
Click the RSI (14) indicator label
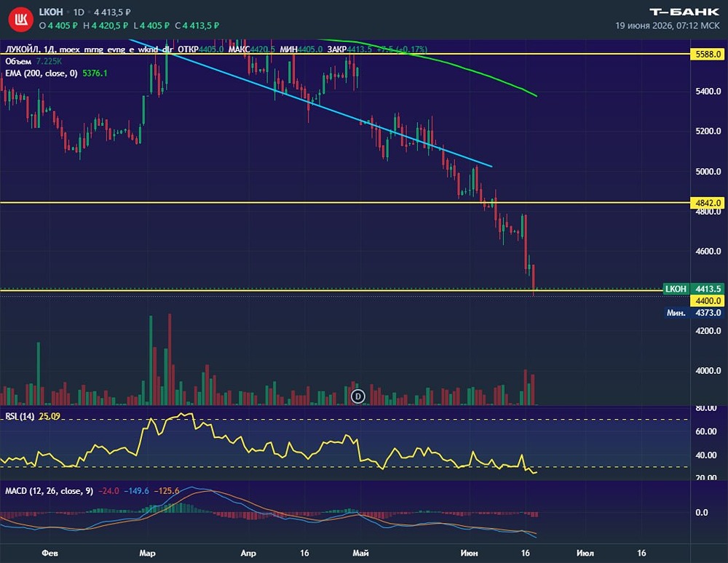[x=20, y=416]
